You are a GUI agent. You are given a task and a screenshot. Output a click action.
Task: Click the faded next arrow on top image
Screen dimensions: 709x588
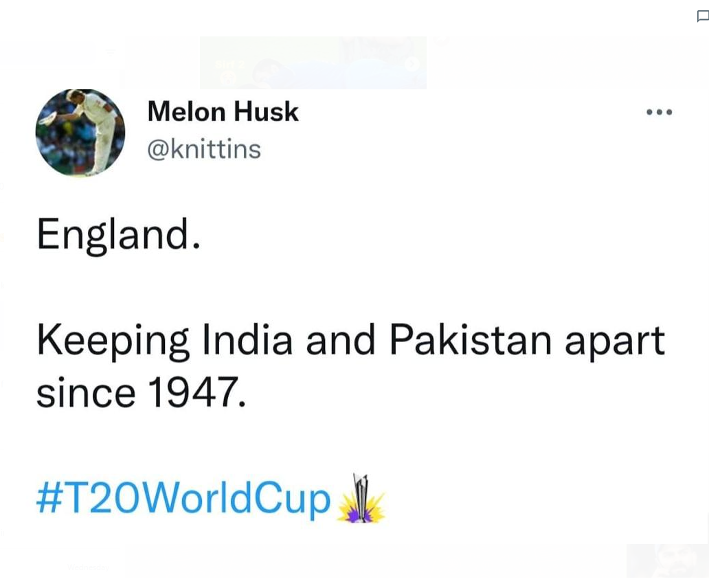coord(411,65)
